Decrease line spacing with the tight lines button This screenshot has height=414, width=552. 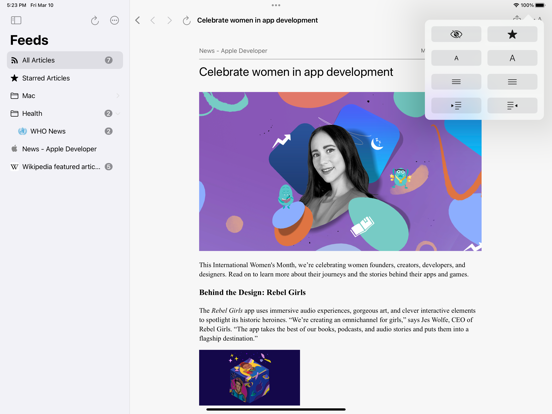(x=456, y=82)
